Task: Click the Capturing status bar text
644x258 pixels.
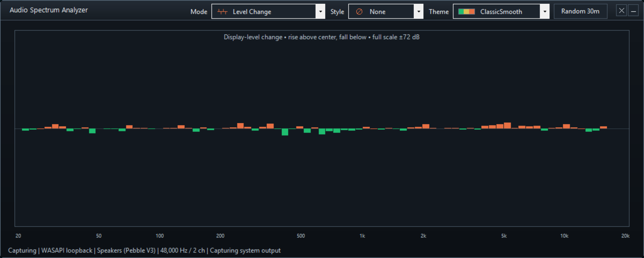Action: [144, 250]
